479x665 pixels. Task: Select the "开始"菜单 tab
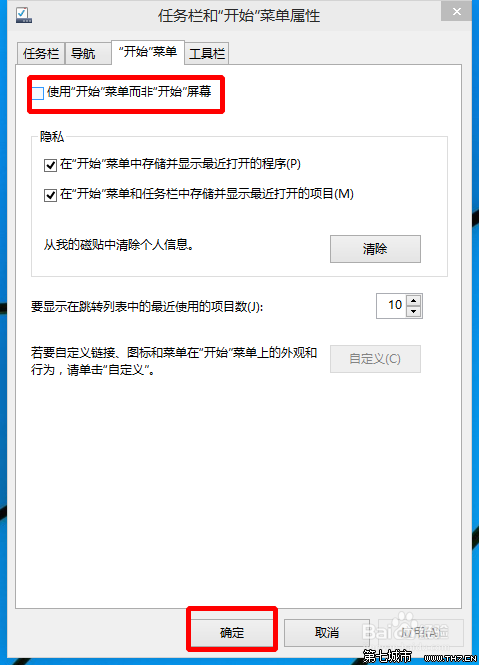point(148,52)
